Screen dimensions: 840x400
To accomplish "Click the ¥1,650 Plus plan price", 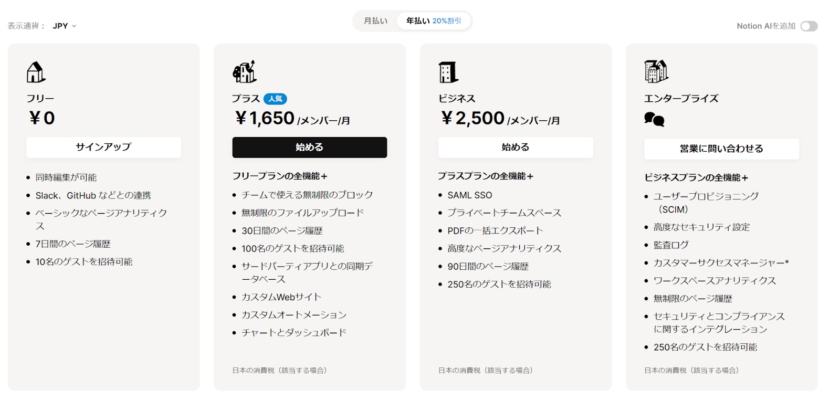I will click(265, 119).
